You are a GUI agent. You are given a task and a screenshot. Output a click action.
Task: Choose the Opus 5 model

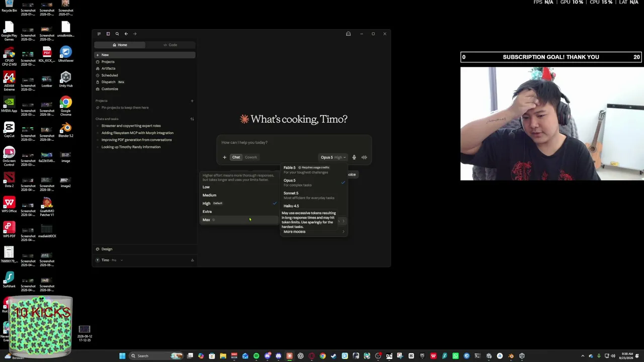314,183
